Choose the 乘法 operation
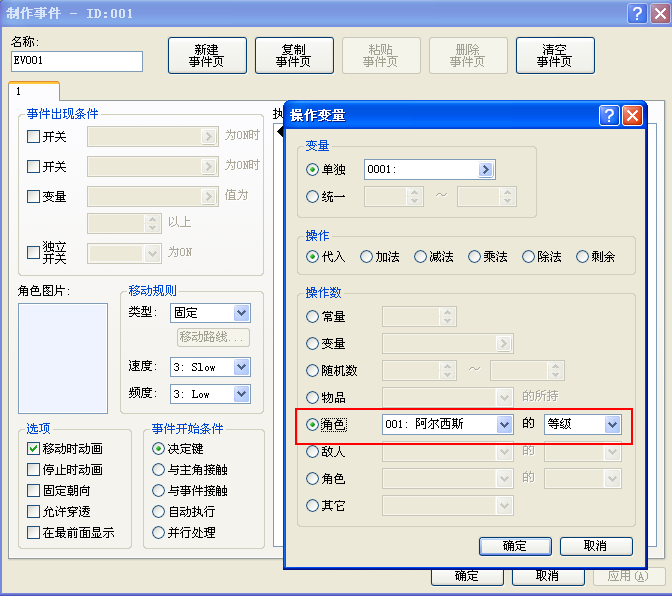This screenshot has height=596, width=672. click(474, 257)
